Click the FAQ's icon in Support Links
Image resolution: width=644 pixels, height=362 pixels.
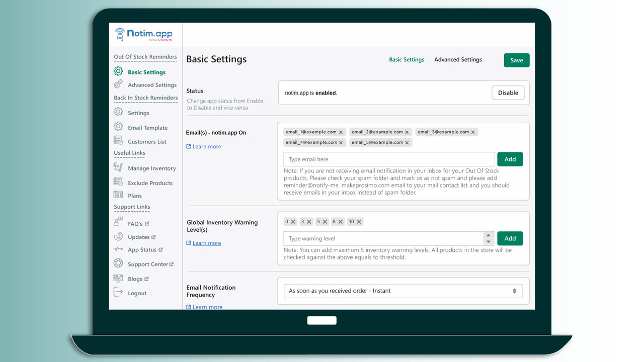(118, 222)
